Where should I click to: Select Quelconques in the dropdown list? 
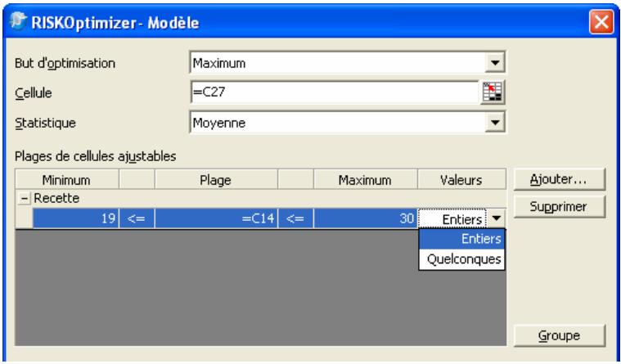[x=461, y=259]
